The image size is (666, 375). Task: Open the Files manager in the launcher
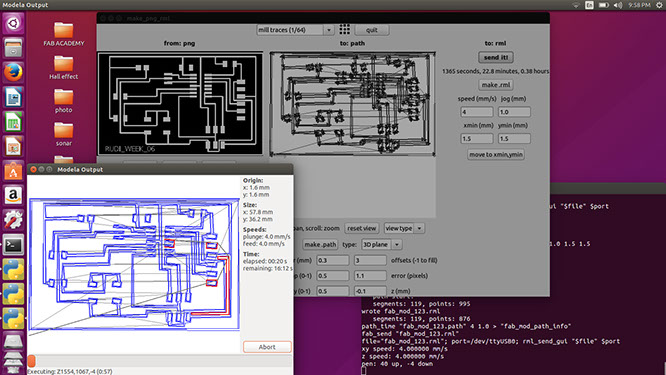coord(13,48)
